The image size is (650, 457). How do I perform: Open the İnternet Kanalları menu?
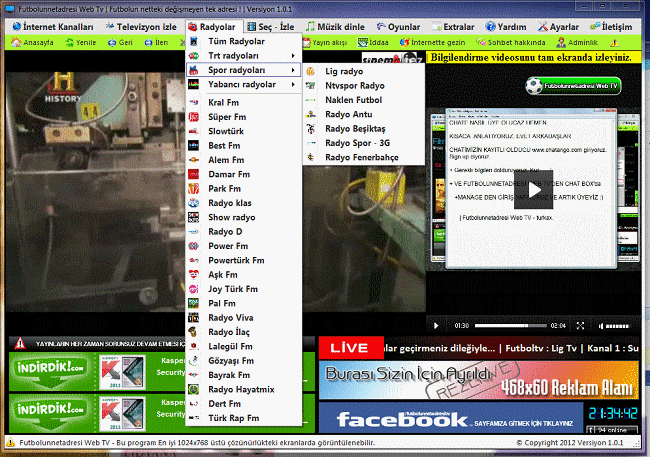coord(53,27)
